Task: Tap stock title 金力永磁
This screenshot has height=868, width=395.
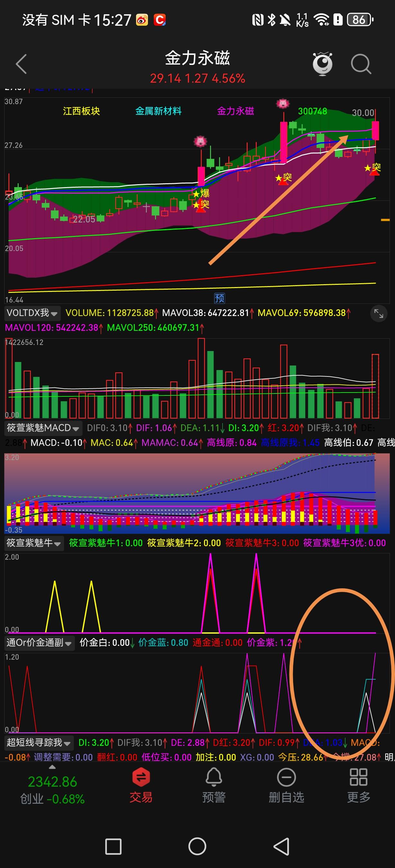Action: tap(197, 58)
